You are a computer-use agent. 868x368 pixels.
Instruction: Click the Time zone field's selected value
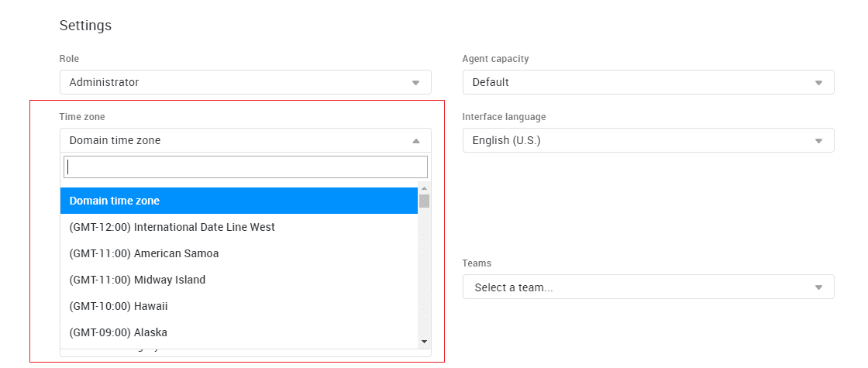[x=115, y=140]
